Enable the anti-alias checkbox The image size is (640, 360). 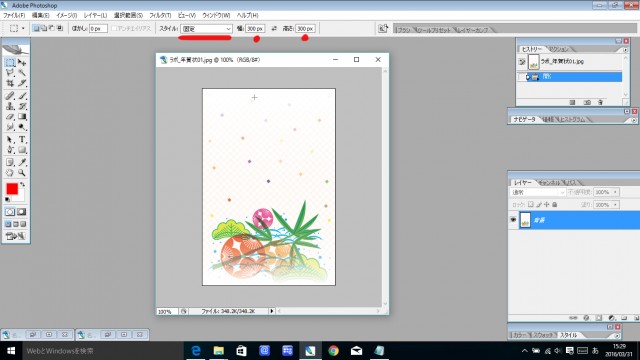tap(114, 29)
